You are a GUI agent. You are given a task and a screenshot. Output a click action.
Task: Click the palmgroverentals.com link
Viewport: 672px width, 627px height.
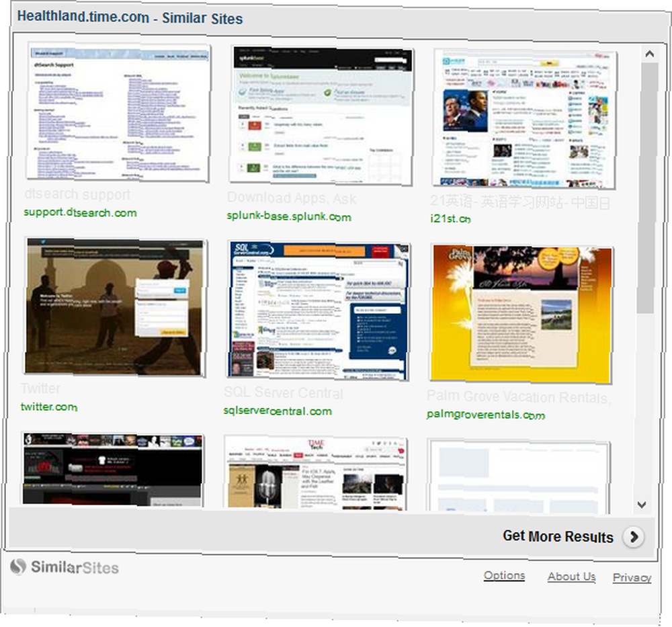click(x=486, y=415)
